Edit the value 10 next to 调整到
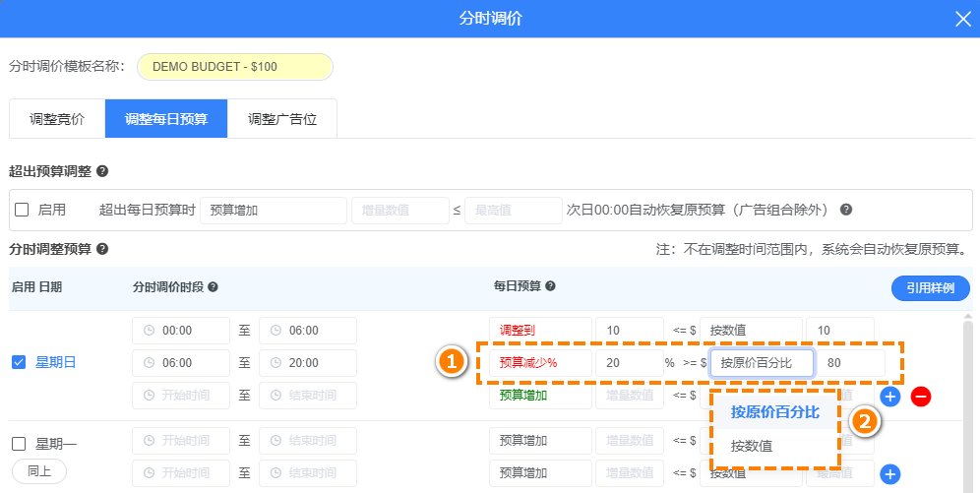 630,331
